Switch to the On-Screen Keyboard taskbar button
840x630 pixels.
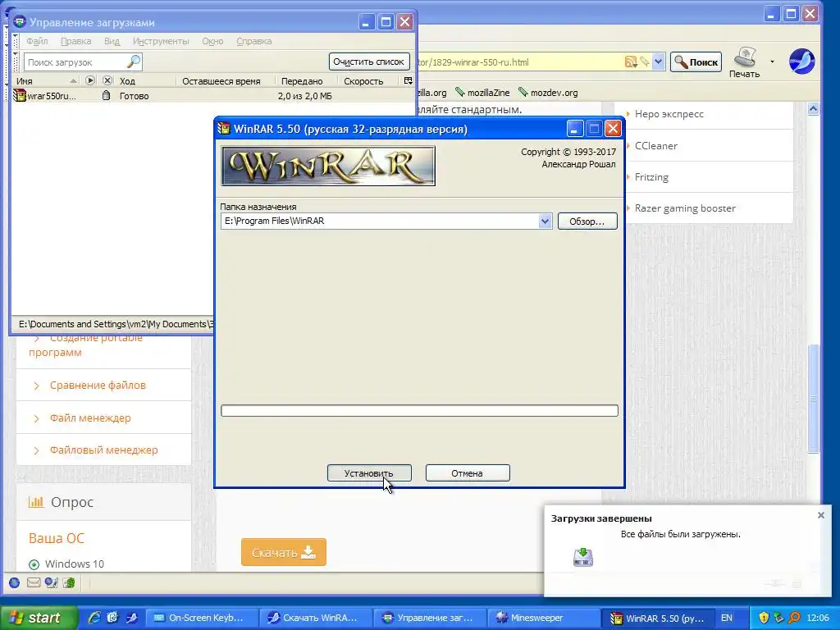pos(202,618)
